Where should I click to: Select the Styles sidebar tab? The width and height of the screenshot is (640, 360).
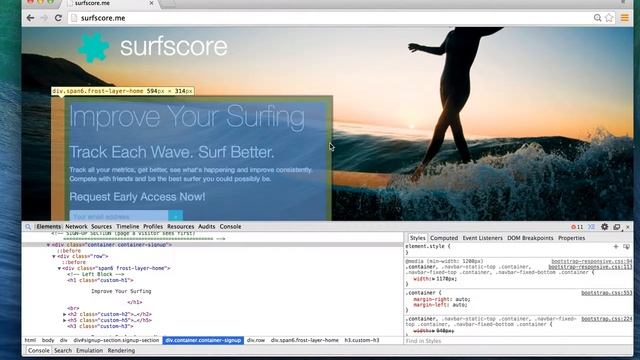pyautogui.click(x=417, y=238)
